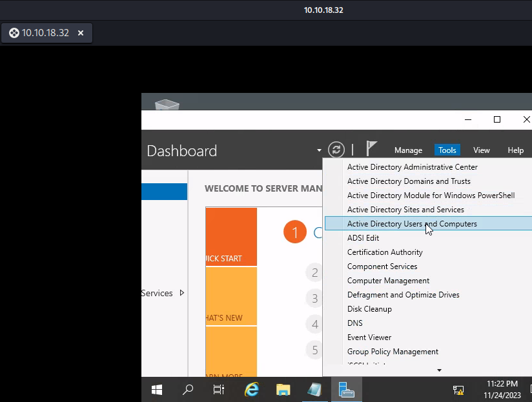Image resolution: width=532 pixels, height=402 pixels.
Task: Select the highlighted Dashboard sidebar item
Action: tap(164, 192)
